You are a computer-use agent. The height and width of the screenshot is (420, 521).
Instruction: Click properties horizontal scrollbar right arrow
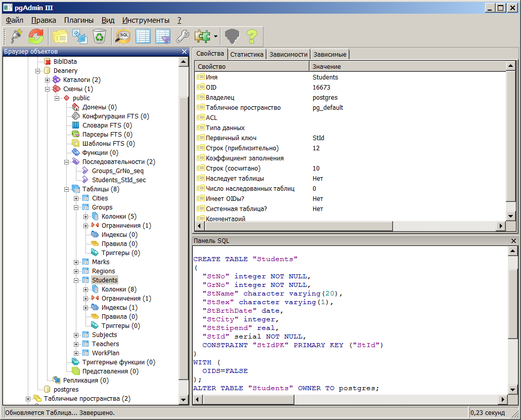click(x=501, y=226)
